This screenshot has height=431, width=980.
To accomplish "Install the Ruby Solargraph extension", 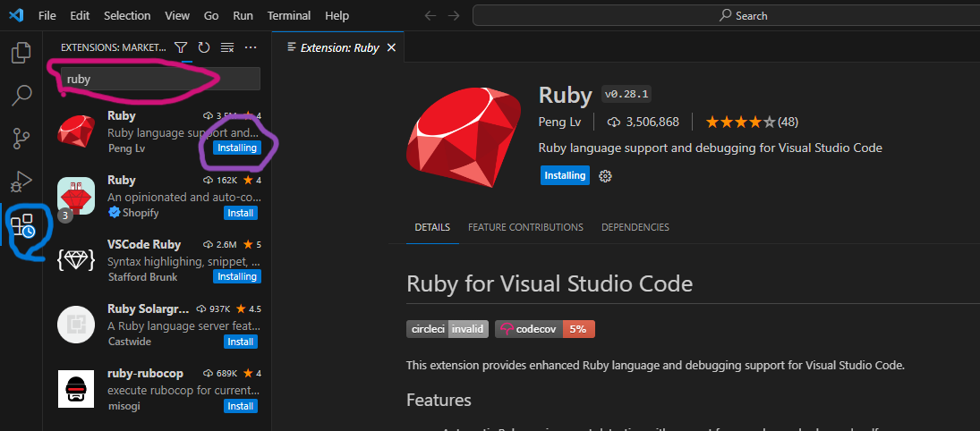I will click(241, 342).
